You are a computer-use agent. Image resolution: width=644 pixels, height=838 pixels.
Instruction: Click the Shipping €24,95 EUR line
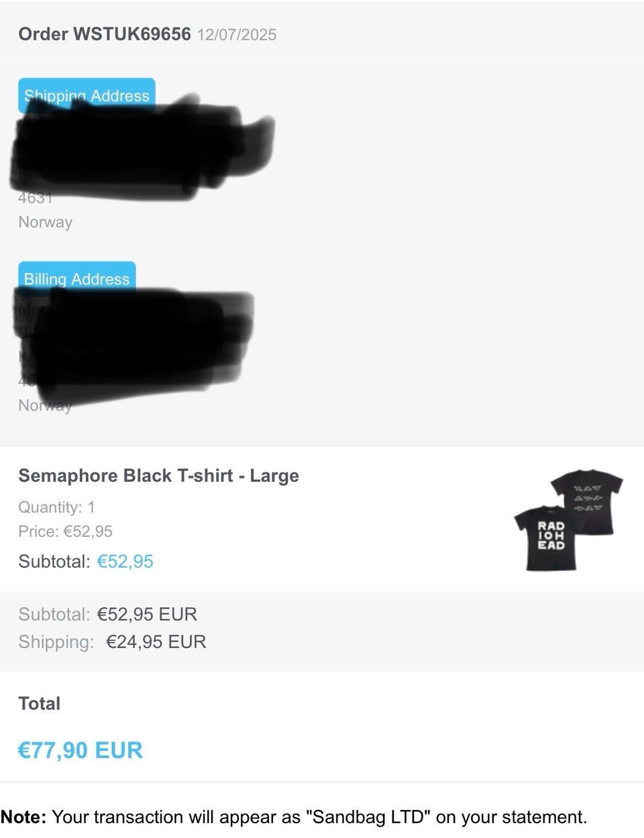[112, 642]
